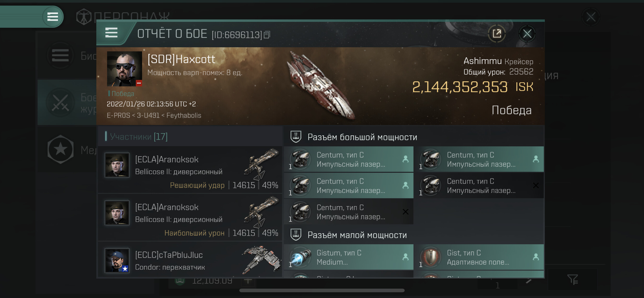Screen dimensions: 644x298
Task: Click the Участники [17] participants header
Action: click(139, 137)
